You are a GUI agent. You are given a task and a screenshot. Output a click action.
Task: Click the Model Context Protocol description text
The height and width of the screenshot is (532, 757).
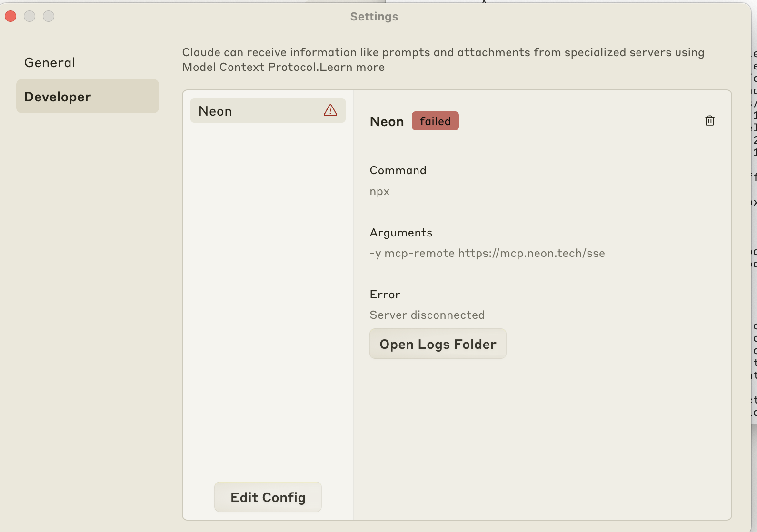(443, 59)
